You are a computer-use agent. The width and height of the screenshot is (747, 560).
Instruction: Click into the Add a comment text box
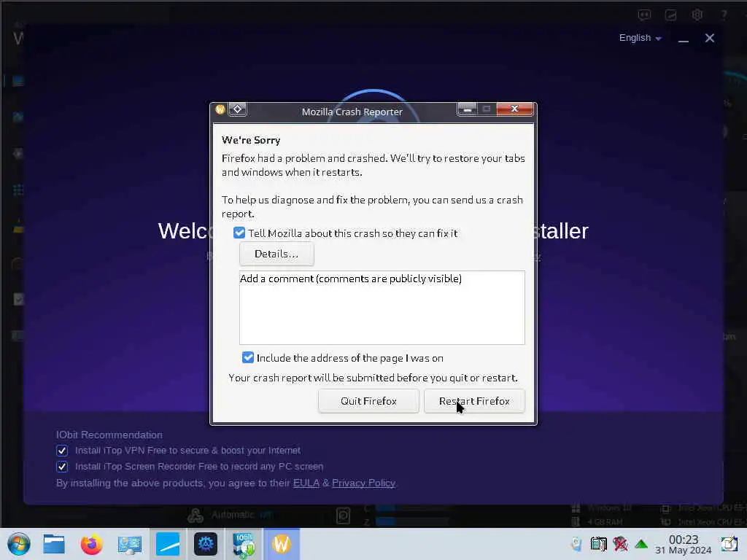(x=382, y=308)
